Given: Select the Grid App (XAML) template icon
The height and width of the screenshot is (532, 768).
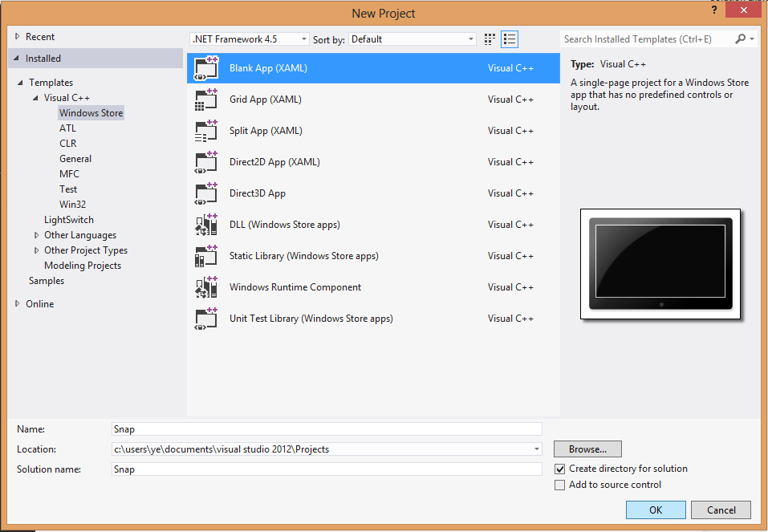Looking at the screenshot, I should point(206,99).
